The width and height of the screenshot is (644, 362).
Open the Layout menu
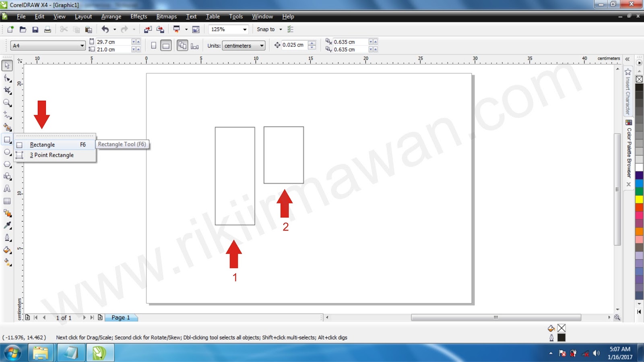[x=83, y=17]
